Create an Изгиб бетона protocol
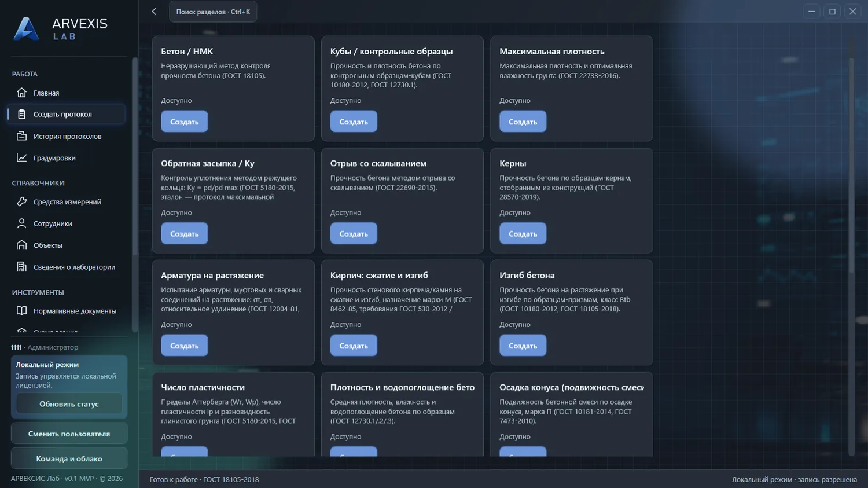The width and height of the screenshot is (868, 488). pyautogui.click(x=523, y=346)
